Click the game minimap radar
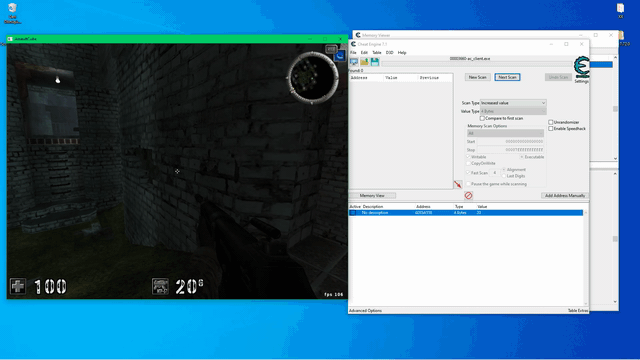The width and height of the screenshot is (640, 360). click(x=313, y=78)
